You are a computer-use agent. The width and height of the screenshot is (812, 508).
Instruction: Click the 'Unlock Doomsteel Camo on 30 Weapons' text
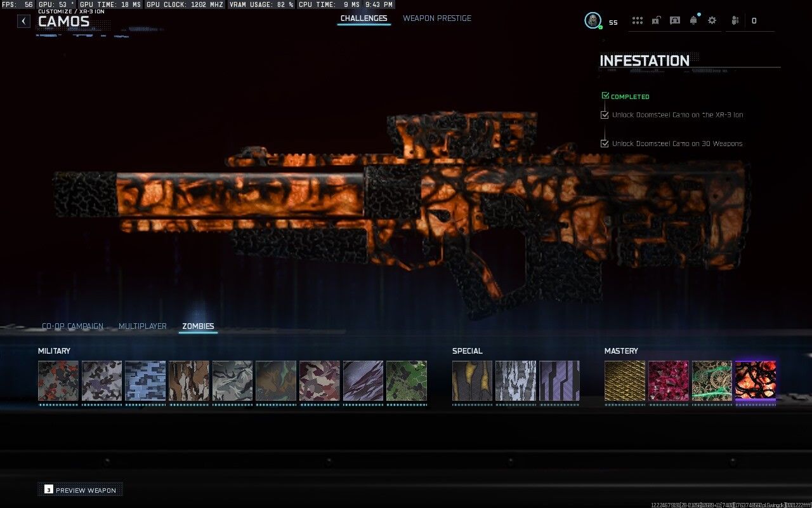[x=677, y=144]
